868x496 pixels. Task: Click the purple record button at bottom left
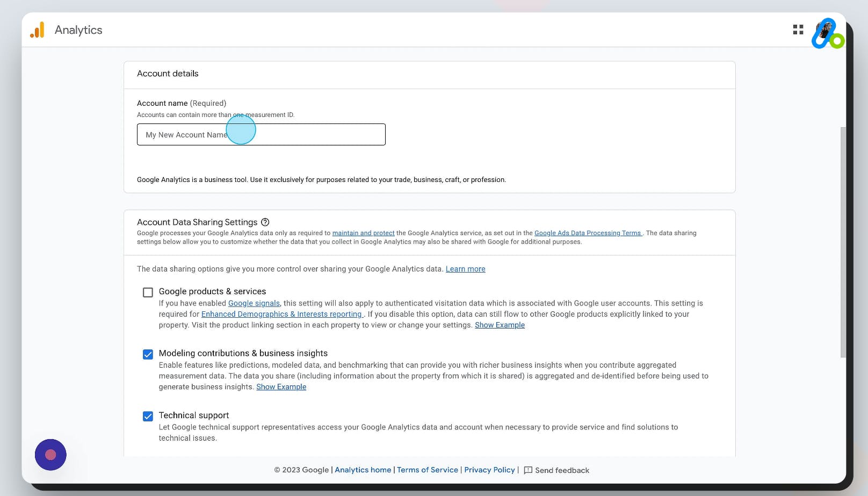50,455
